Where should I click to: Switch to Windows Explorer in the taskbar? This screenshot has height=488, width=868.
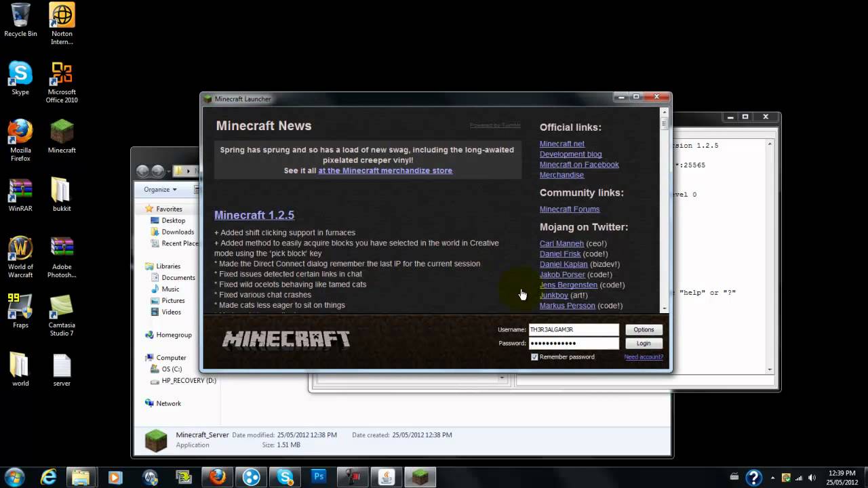(x=81, y=477)
